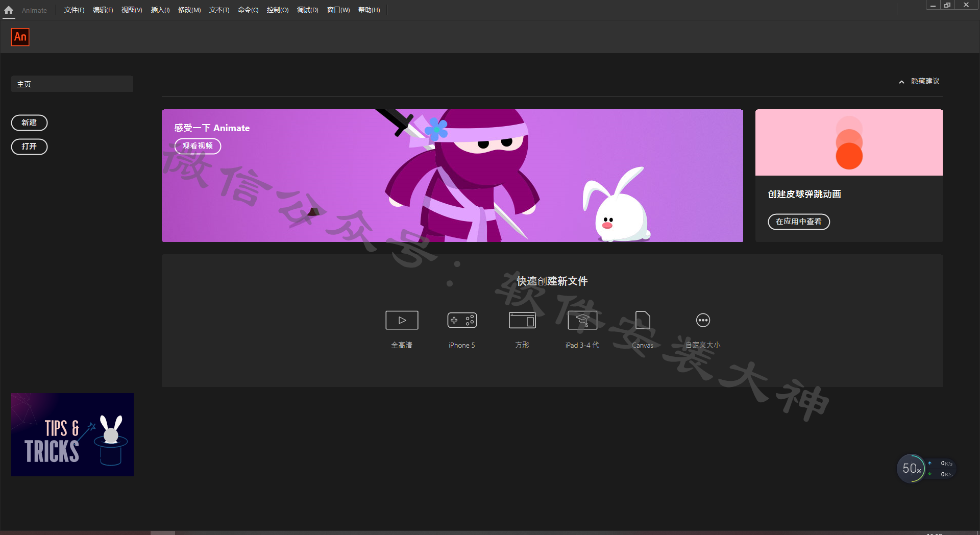Click the 感受一下 Animate heading
Viewport: 980px width, 535px height.
212,128
